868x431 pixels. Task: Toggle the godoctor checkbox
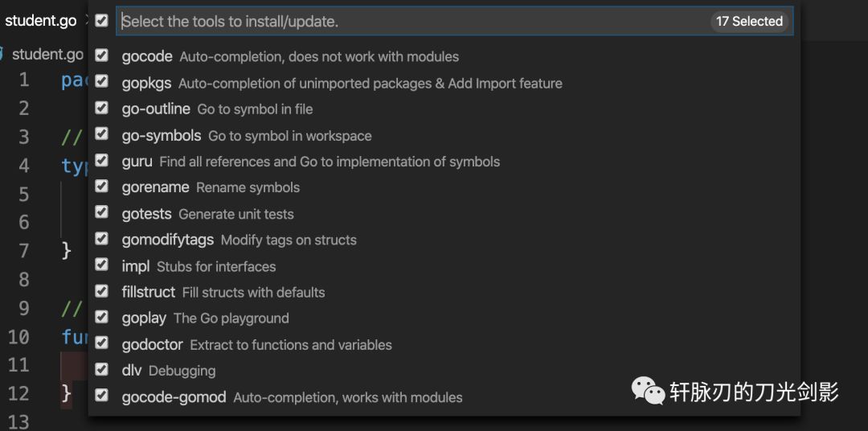click(x=101, y=343)
